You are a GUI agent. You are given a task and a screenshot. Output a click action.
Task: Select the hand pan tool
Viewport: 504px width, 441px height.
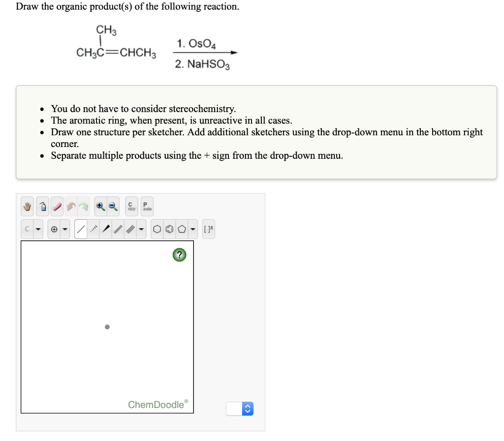[27, 206]
